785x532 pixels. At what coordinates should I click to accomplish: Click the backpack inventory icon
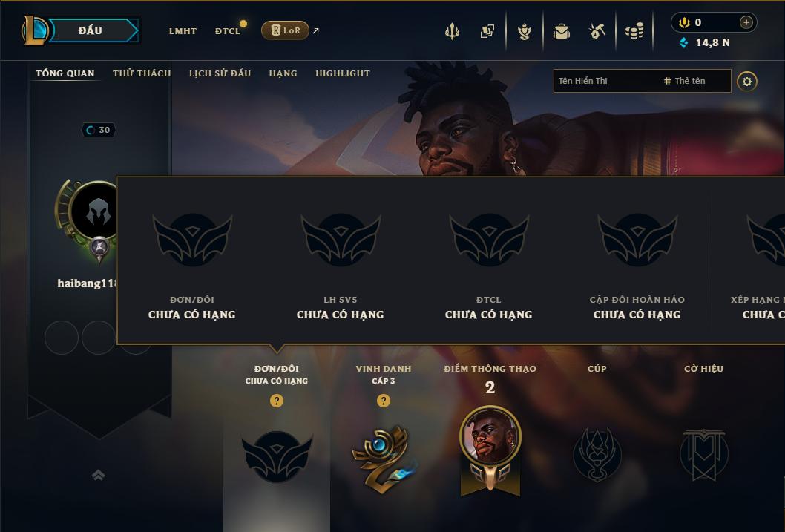click(561, 31)
